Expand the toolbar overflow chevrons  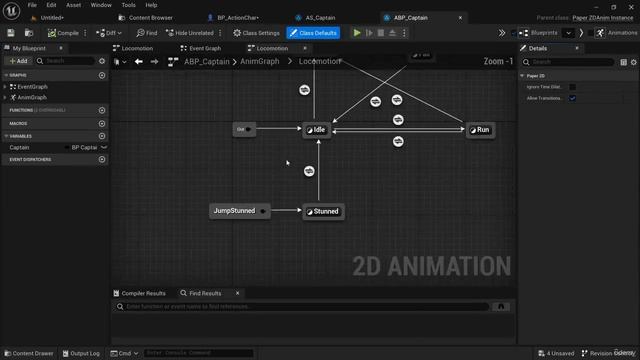point(502,33)
